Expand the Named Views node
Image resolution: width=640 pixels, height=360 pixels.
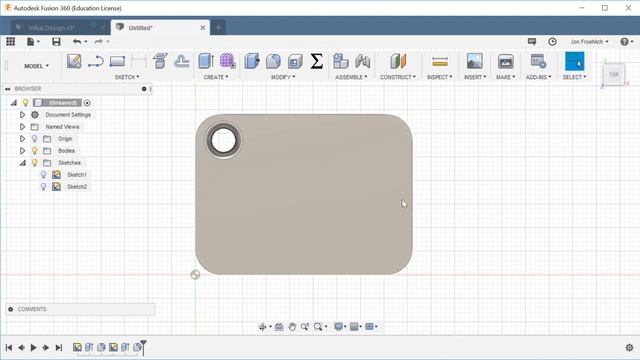click(x=22, y=127)
